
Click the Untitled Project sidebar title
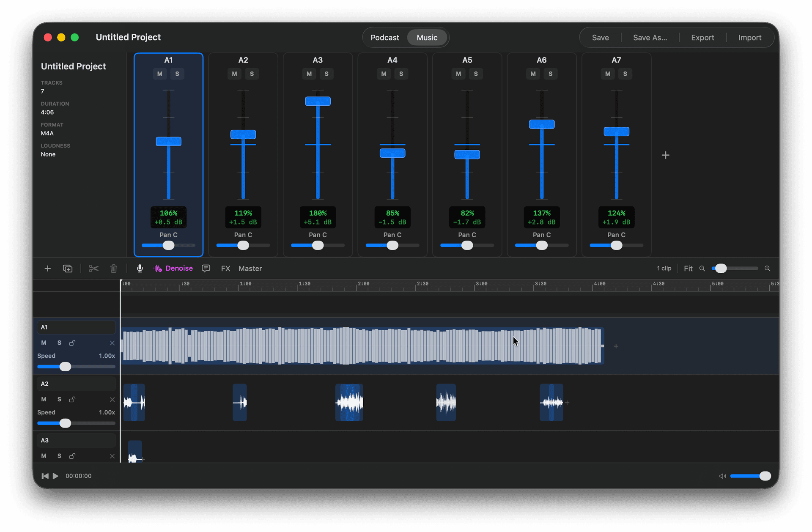[x=73, y=66]
